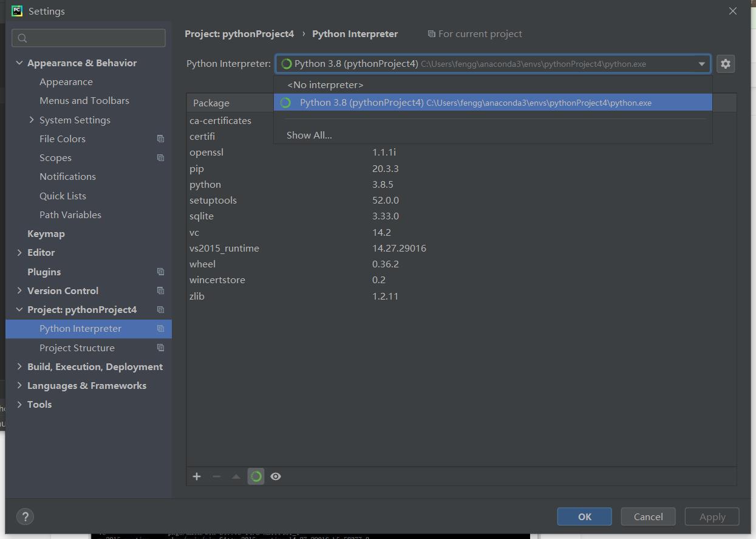Select the wincertstore package row
This screenshot has height=539, width=756.
coord(461,280)
